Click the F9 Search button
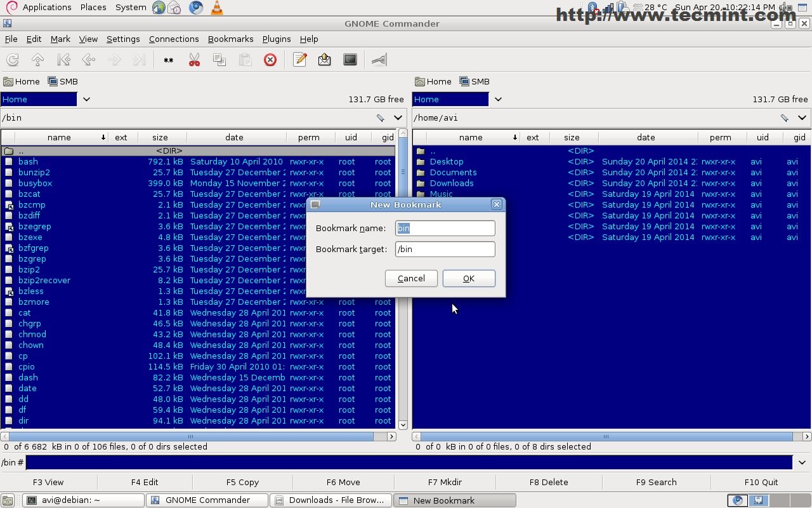Viewport: 812px width, 508px height. click(x=656, y=482)
